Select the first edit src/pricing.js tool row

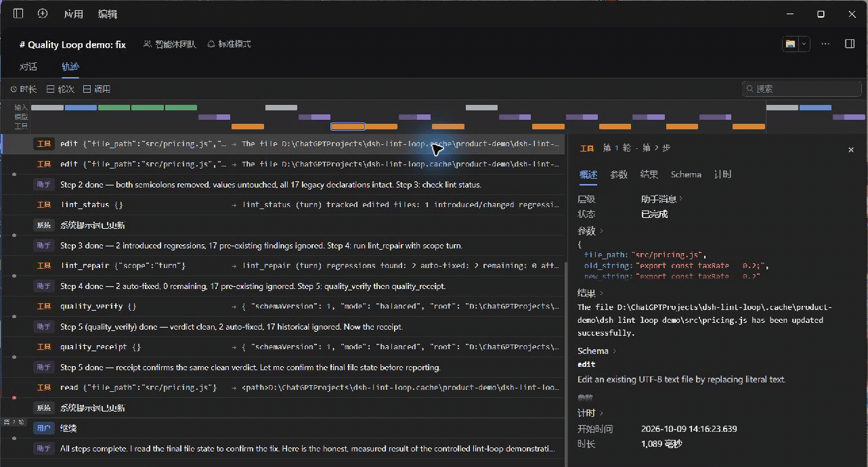[x=282, y=143]
